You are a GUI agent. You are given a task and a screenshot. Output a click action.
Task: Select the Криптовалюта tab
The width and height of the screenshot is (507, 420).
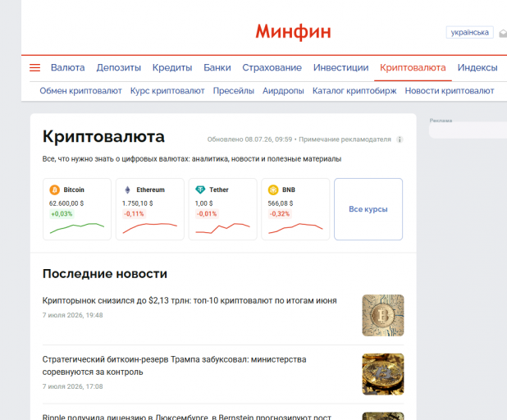coord(413,67)
